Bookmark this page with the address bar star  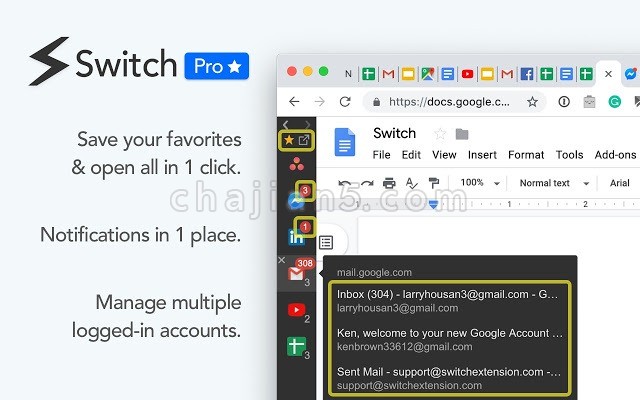(532, 102)
